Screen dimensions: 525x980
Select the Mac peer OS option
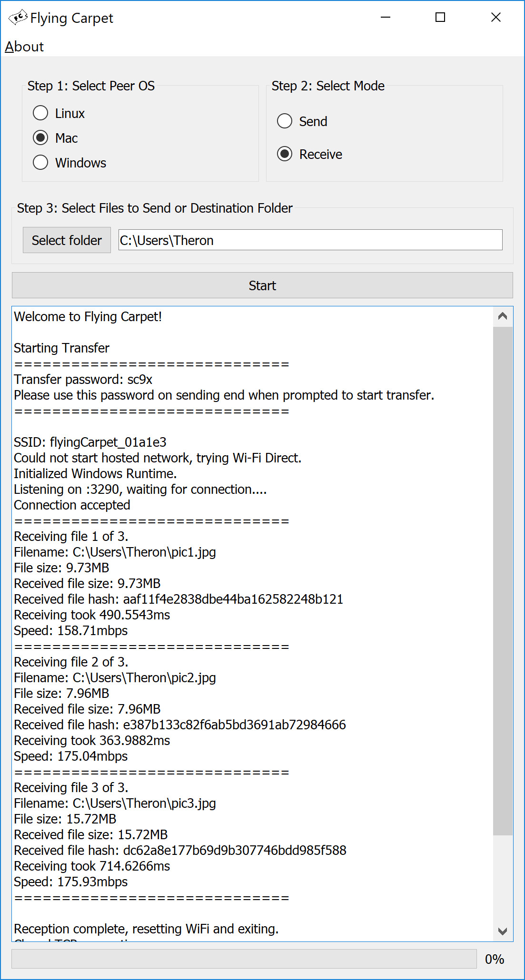point(55,138)
